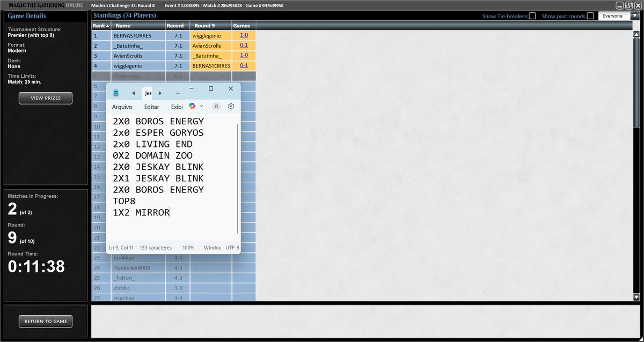Image resolution: width=644 pixels, height=342 pixels.
Task: Open the 1-0 game link for AvianScrolls
Action: [244, 55]
